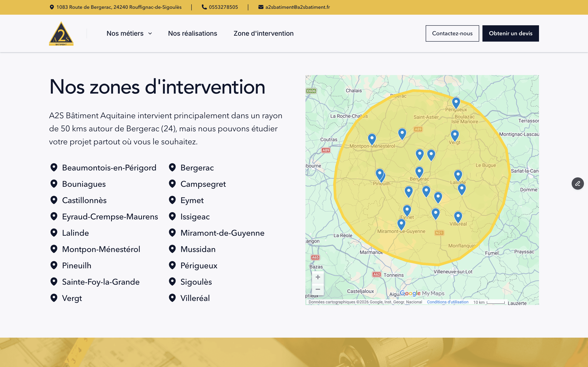Click the A2S Bâtiment logo
This screenshot has width=588, height=367.
tap(61, 33)
